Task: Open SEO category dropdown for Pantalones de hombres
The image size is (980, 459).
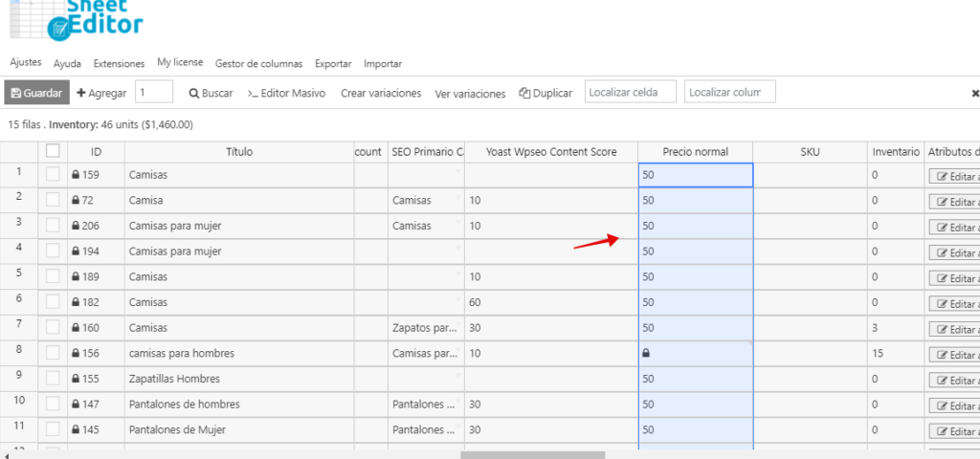Action: [x=458, y=401]
